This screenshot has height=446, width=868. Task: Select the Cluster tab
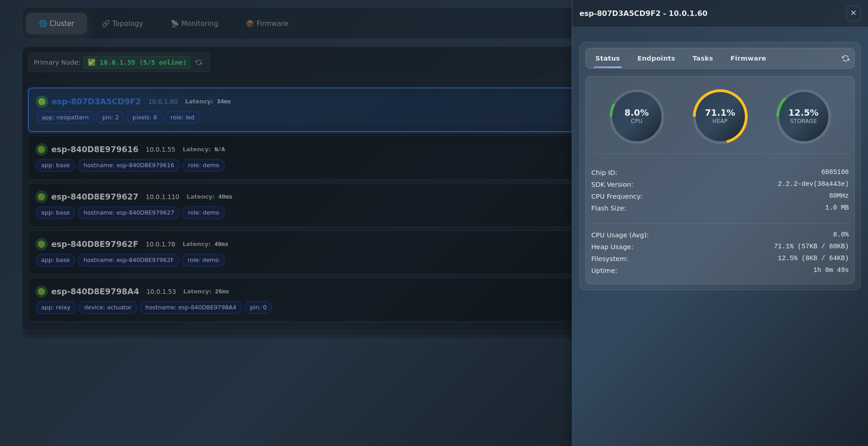coord(57,24)
